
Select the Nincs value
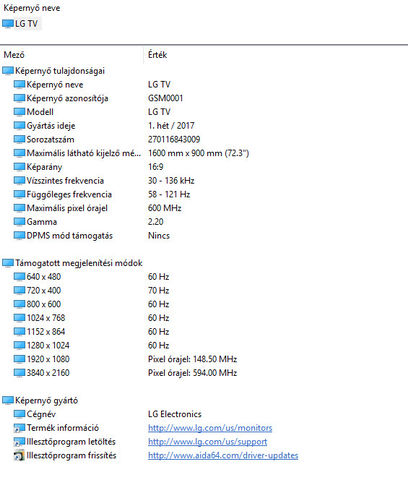(x=159, y=235)
